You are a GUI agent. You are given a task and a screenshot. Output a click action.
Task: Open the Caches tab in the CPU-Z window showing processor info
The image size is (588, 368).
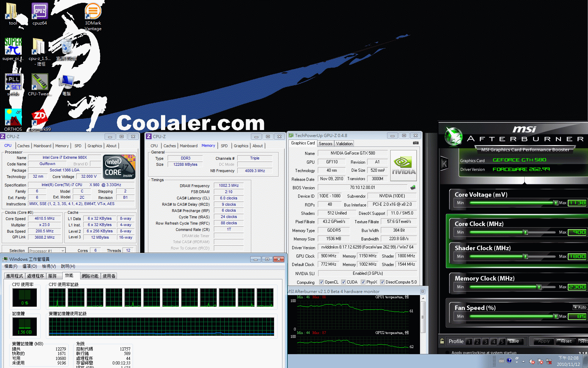click(23, 146)
